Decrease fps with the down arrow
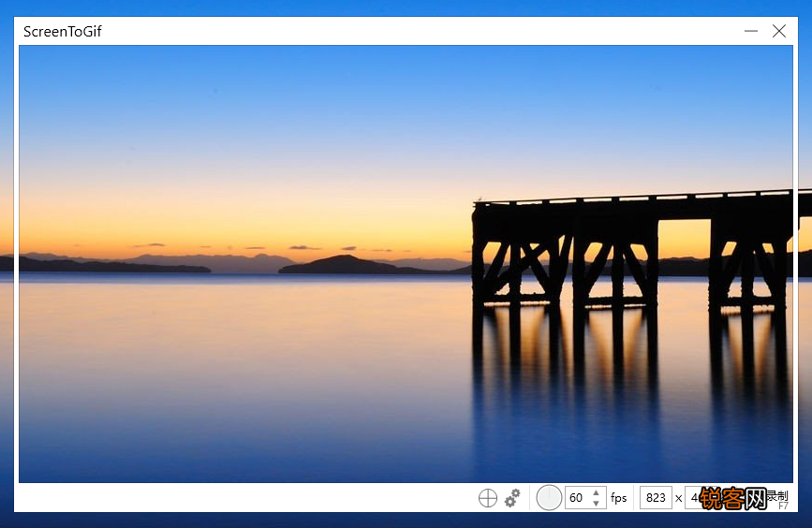The height and width of the screenshot is (528, 812). [596, 503]
